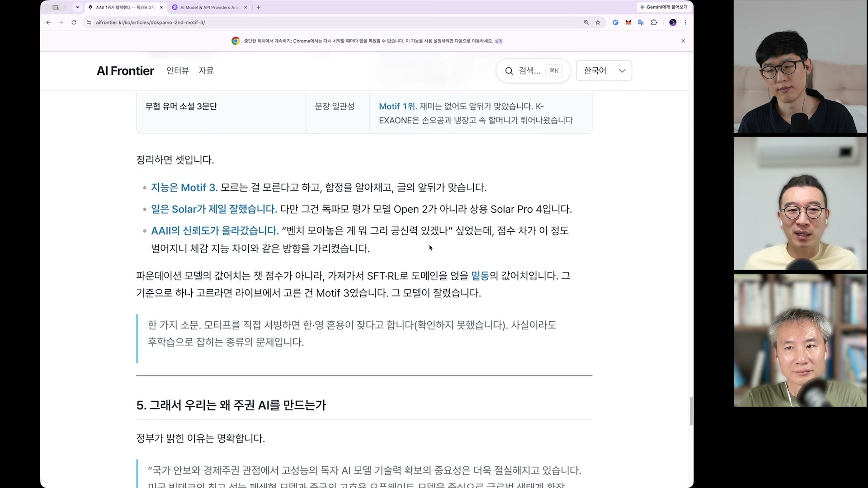Image resolution: width=868 pixels, height=488 pixels.
Task: Click the search magnifier icon in site header
Action: (x=509, y=71)
